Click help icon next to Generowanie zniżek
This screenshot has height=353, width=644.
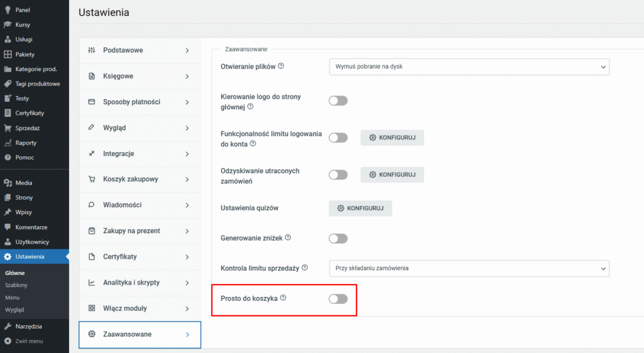pyautogui.click(x=288, y=237)
